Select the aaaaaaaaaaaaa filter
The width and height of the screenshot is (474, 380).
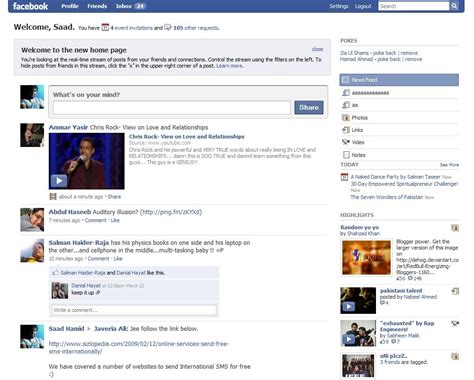(399, 93)
